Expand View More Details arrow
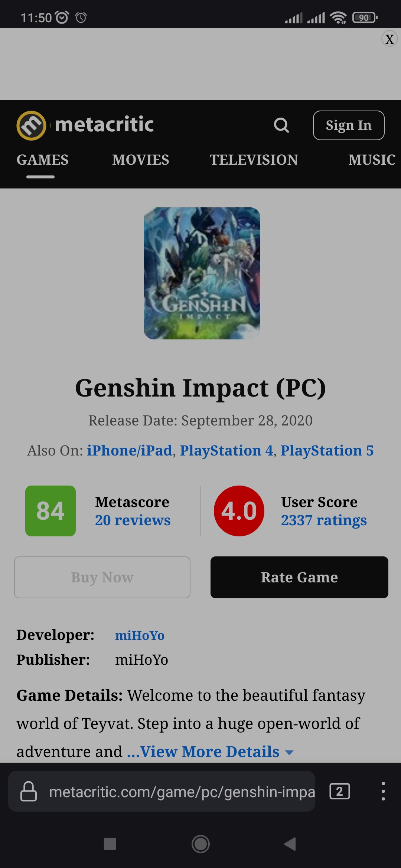 pos(289,753)
